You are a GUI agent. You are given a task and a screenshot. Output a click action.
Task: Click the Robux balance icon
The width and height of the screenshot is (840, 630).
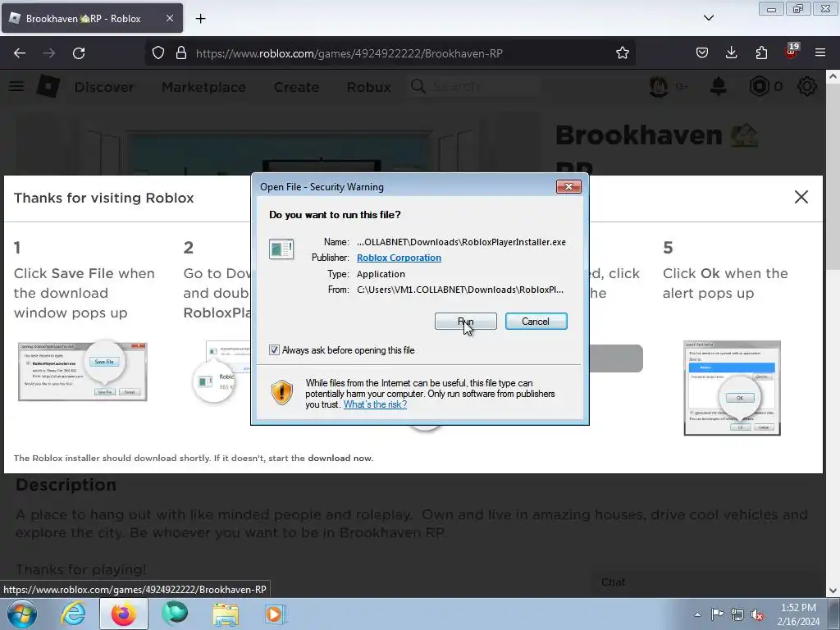pos(759,86)
